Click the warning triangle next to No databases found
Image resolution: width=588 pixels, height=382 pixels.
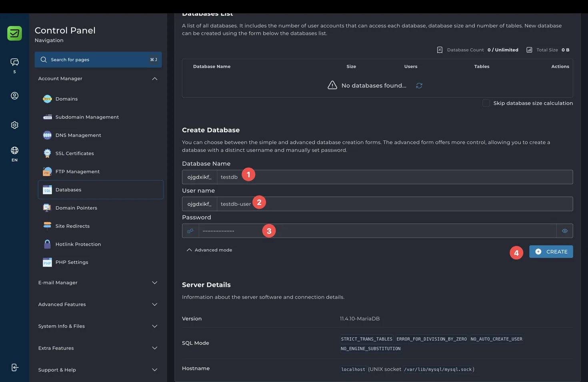click(332, 85)
